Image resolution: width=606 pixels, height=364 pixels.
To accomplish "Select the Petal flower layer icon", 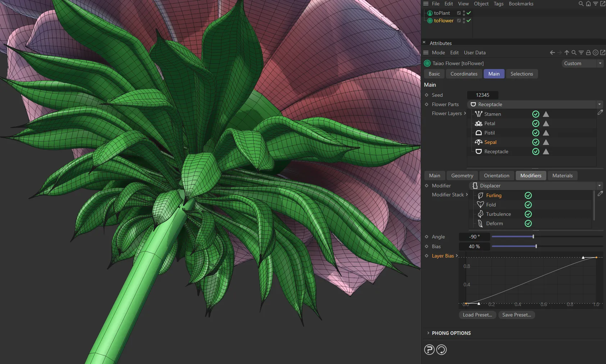I will [x=479, y=123].
